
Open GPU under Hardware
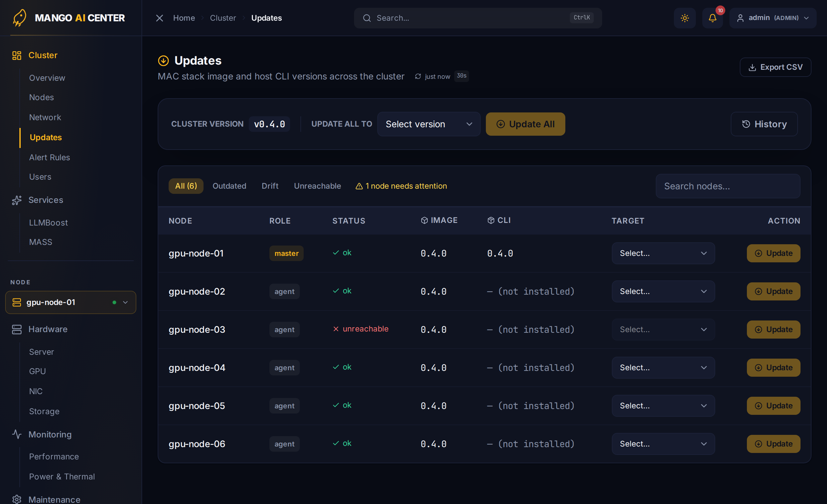click(37, 371)
